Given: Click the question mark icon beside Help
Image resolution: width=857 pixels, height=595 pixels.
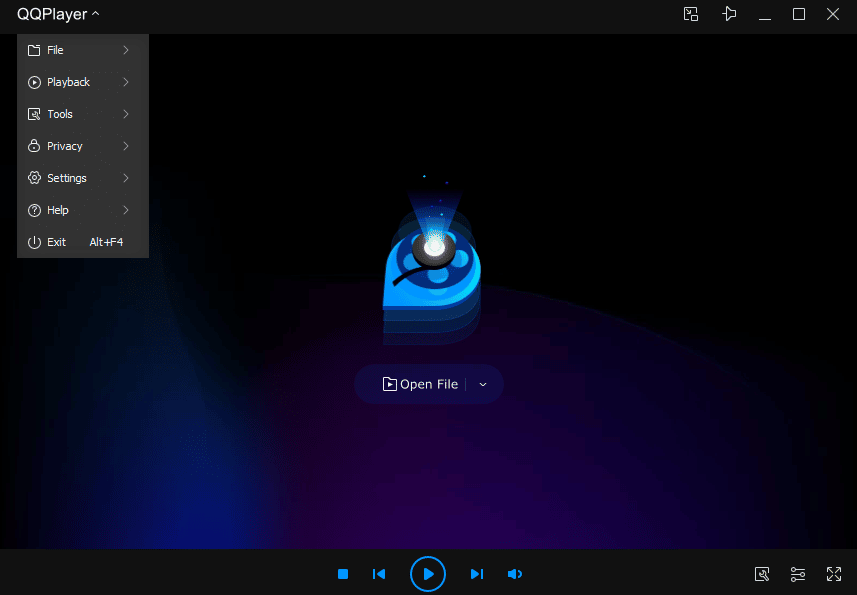Looking at the screenshot, I should [34, 210].
